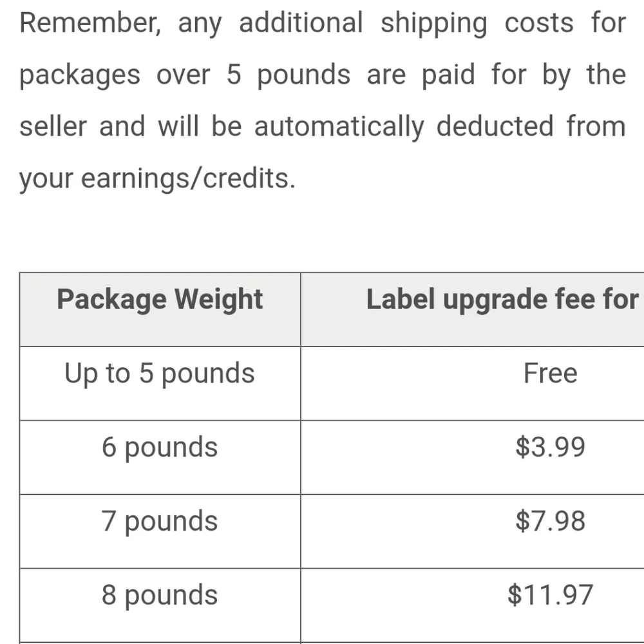Select the '7 pounds' weight cell
Viewport: 644px width, 644px height.
[160, 531]
